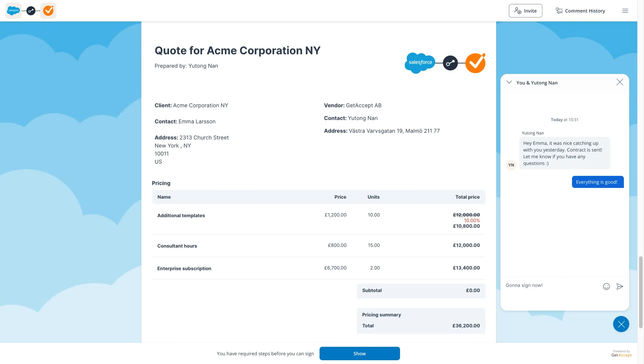Click the large orange checkmark logo in document

pyautogui.click(x=475, y=63)
